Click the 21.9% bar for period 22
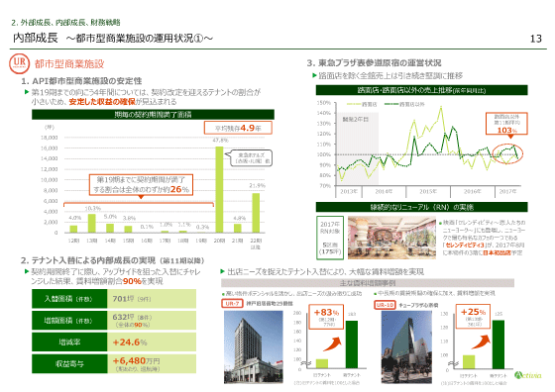The image size is (555, 392). (x=256, y=213)
